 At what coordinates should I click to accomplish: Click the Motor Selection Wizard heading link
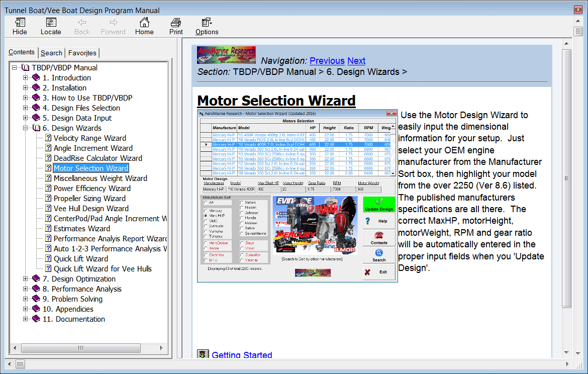(x=276, y=101)
